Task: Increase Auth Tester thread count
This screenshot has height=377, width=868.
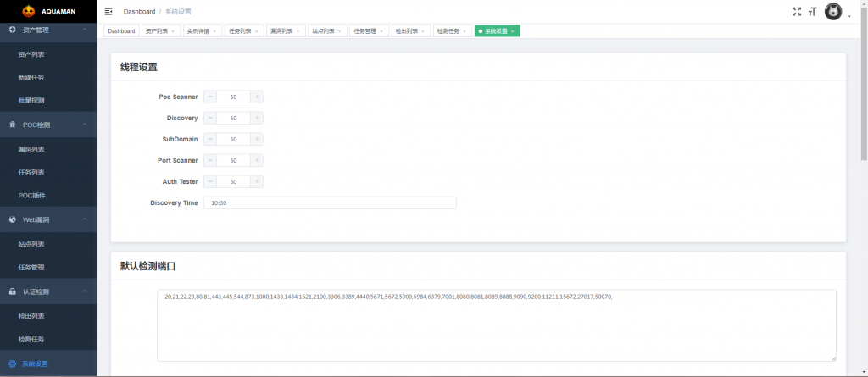Action: [x=257, y=181]
